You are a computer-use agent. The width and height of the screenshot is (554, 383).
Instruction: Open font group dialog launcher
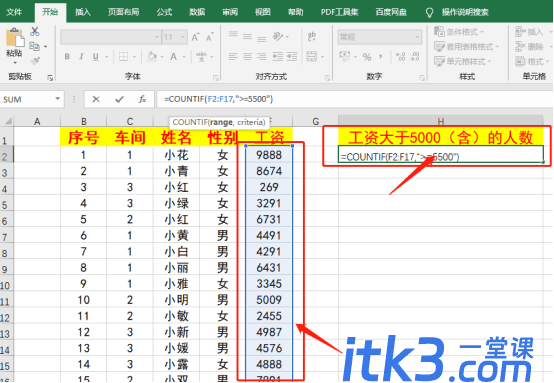tap(215, 77)
